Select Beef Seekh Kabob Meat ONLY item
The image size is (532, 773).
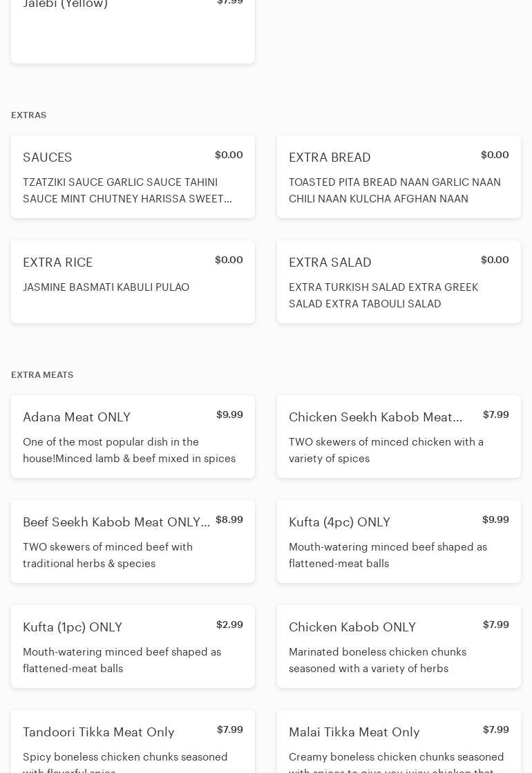tap(133, 542)
